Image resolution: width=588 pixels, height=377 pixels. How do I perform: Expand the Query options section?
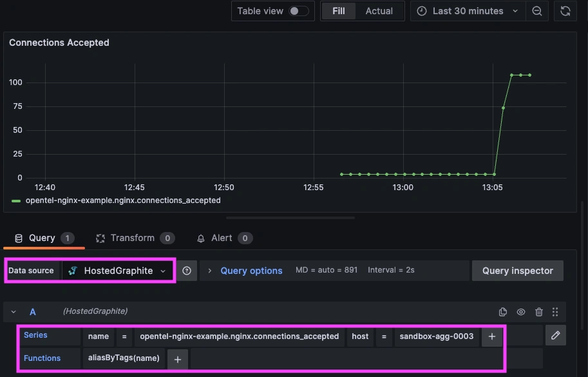coord(209,271)
